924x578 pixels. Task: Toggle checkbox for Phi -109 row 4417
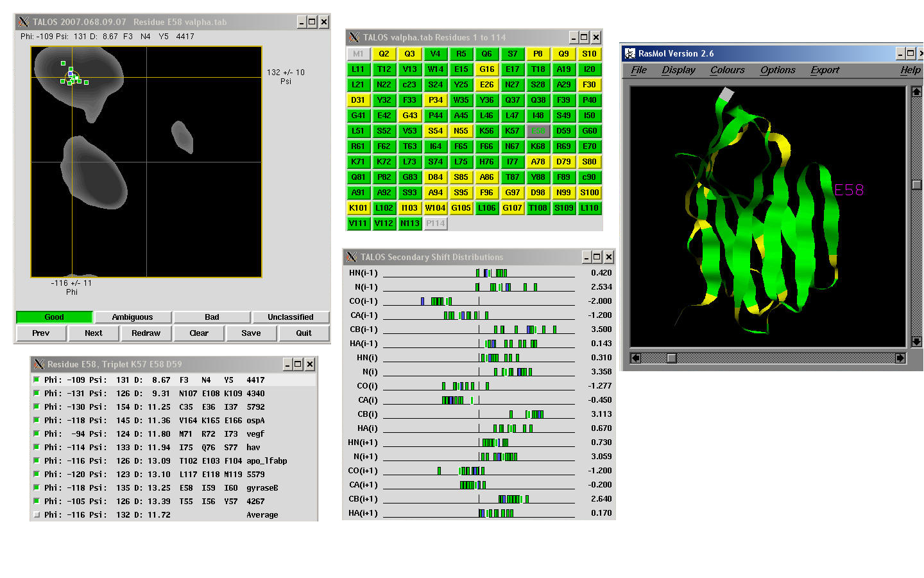37,380
